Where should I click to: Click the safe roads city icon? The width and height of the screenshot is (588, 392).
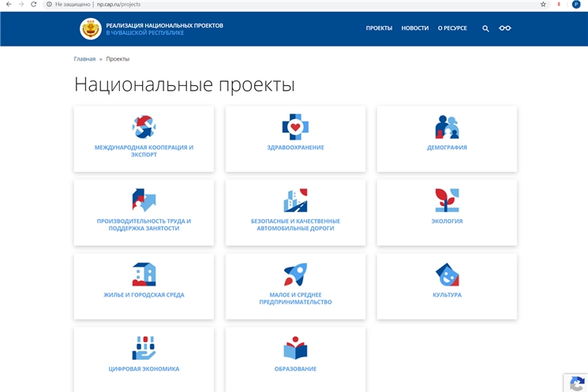(x=295, y=200)
